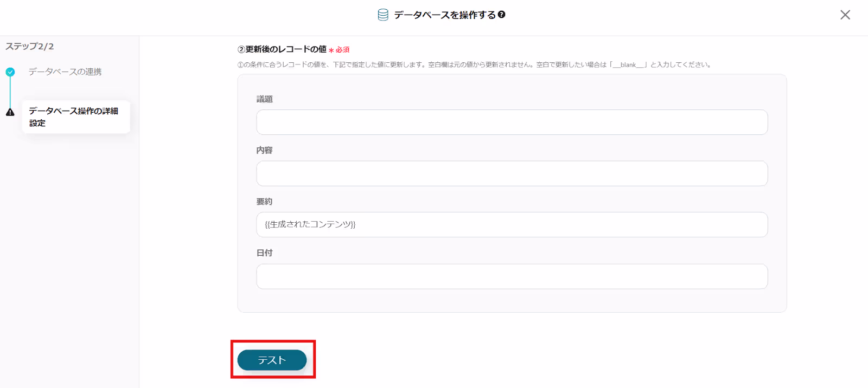
Task: Select the completed step checkmark icon
Action: coord(10,72)
